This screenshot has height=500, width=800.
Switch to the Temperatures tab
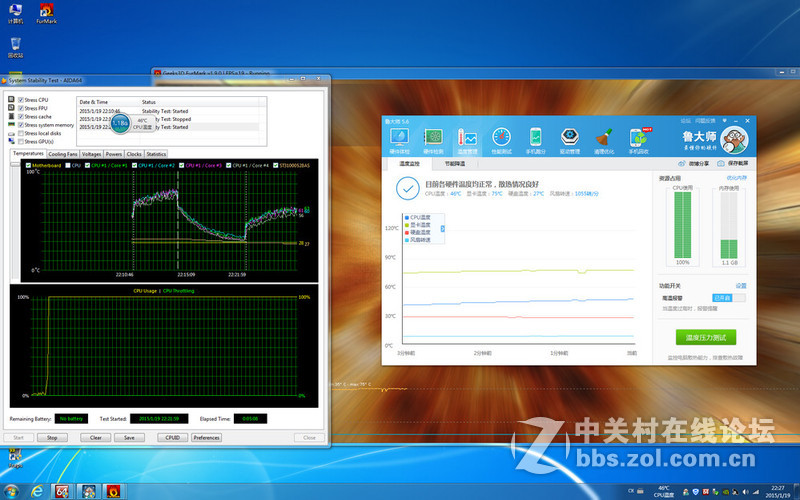point(28,153)
